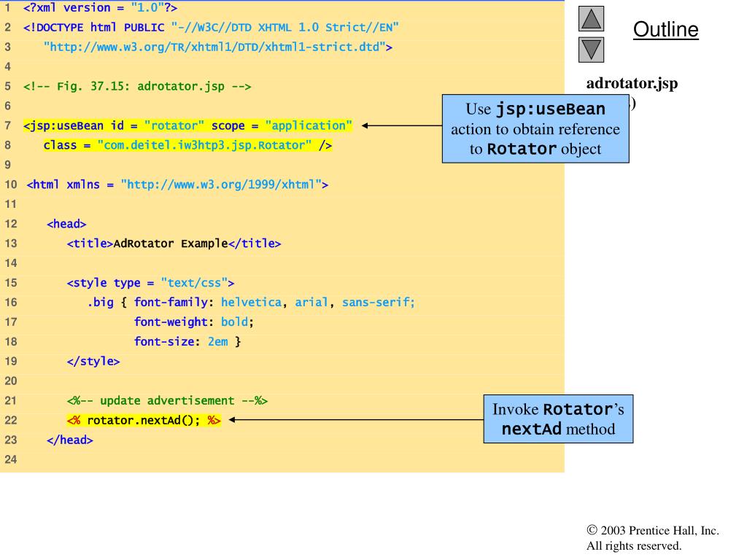Viewport: 747px width, 560px height.
Task: Click the .big font-family line
Action: click(251, 303)
